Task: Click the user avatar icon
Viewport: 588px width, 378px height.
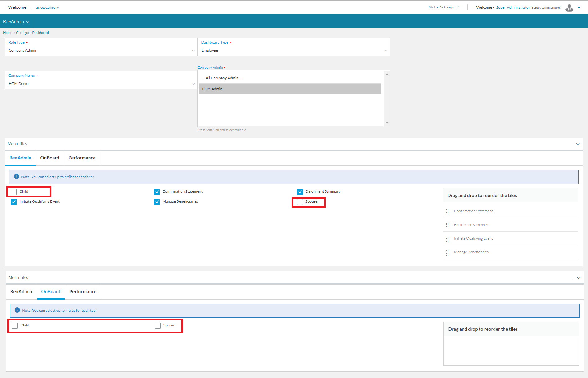Action: click(569, 8)
